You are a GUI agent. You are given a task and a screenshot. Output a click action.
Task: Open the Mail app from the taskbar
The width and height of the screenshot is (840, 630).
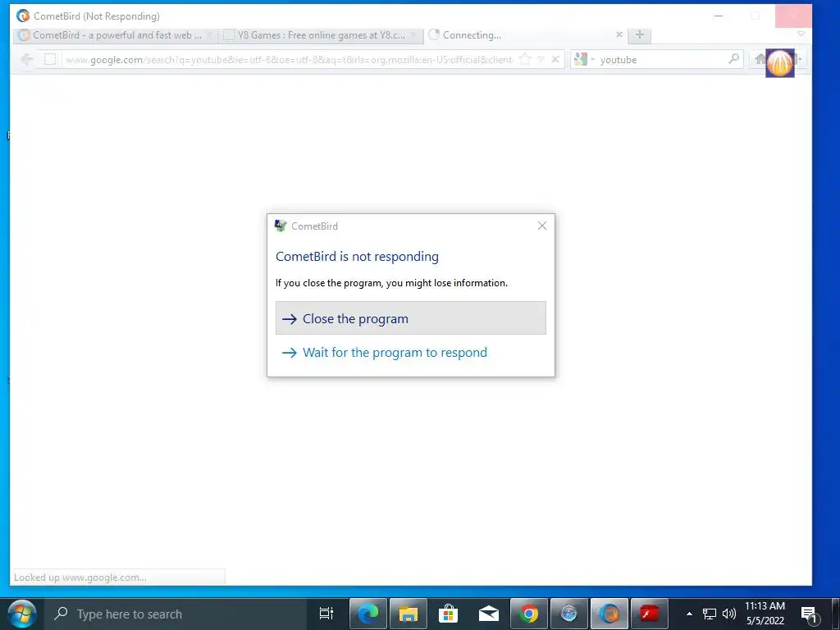(489, 614)
